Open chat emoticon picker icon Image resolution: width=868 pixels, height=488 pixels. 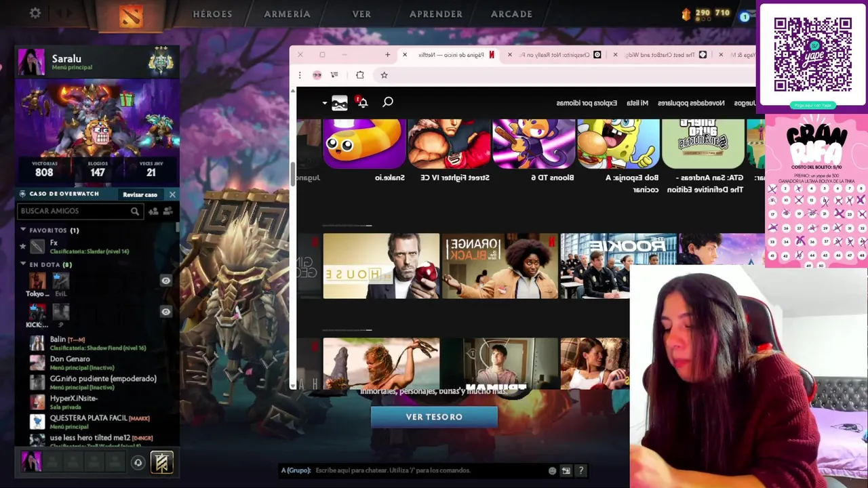pos(552,470)
